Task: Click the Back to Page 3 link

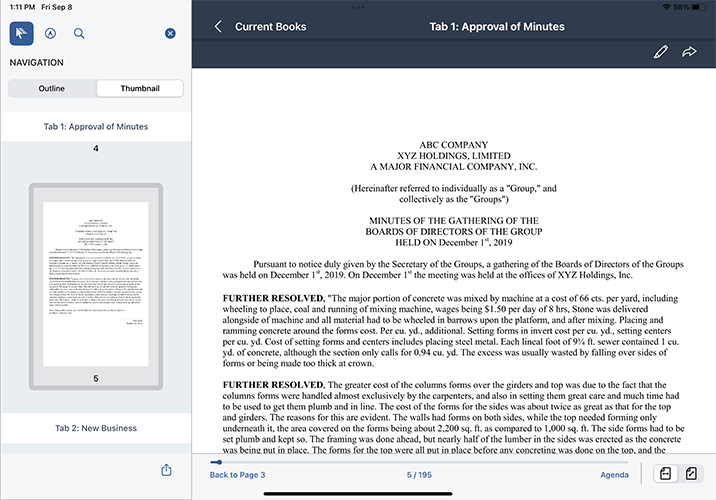Action: 237,474
